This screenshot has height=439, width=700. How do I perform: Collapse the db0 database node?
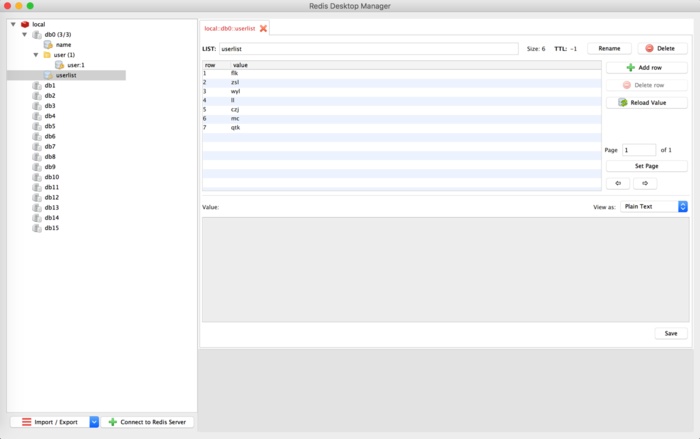tap(25, 34)
